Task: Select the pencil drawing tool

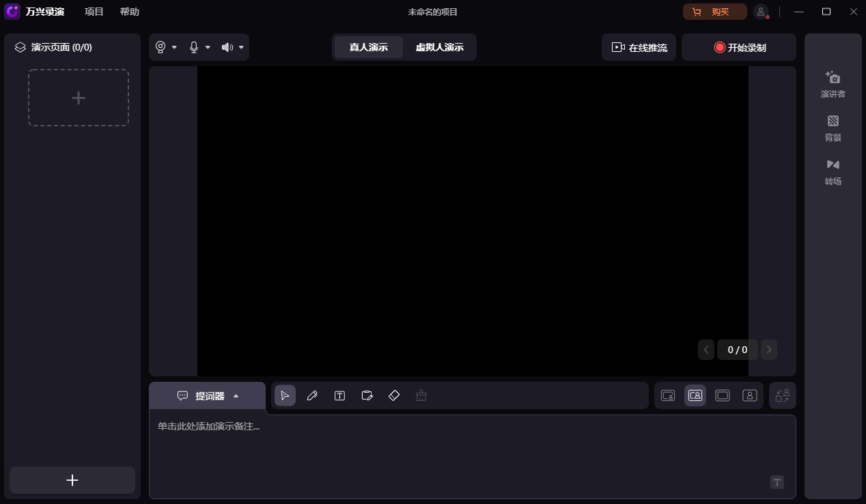Action: (312, 395)
